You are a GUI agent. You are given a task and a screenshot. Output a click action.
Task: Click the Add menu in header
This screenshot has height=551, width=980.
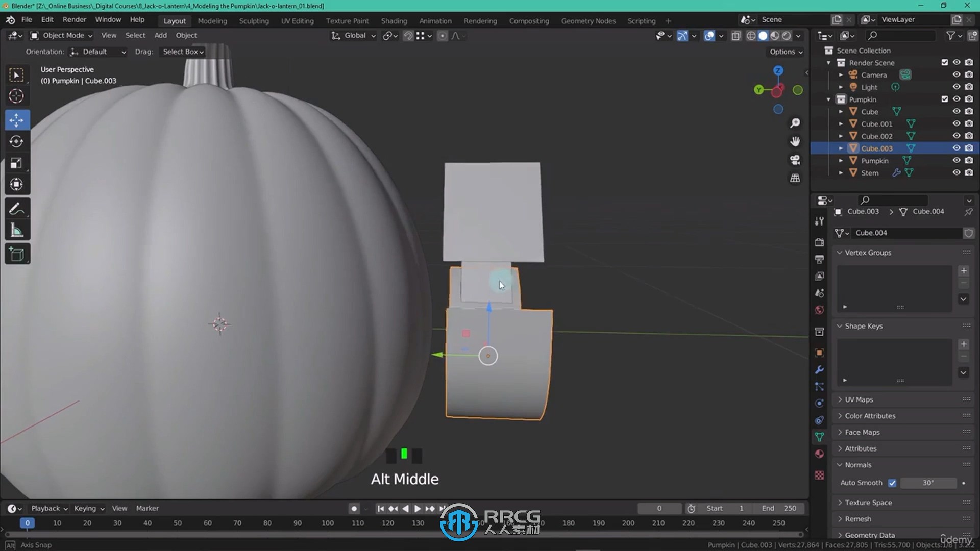(x=160, y=34)
